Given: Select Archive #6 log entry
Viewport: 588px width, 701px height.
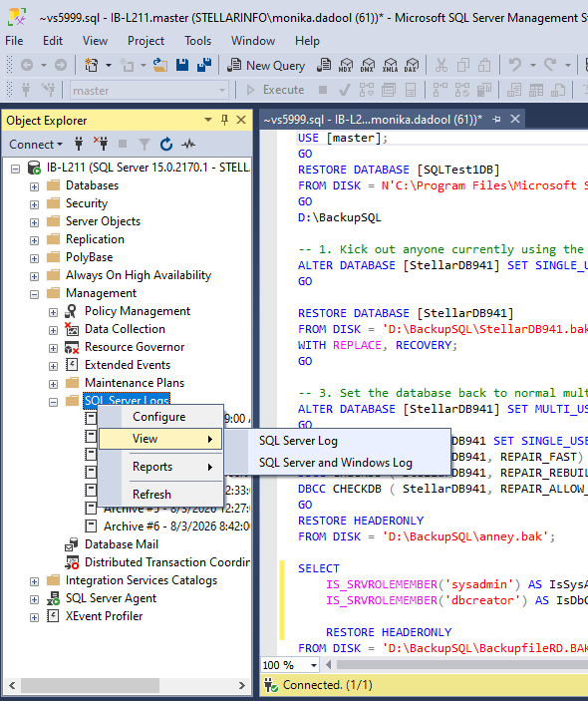Looking at the screenshot, I should click(176, 526).
